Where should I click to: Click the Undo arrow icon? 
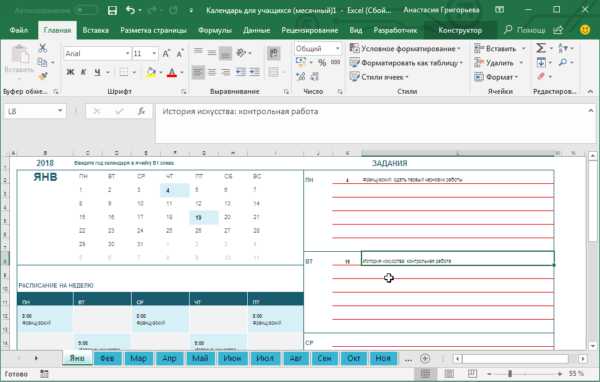130,10
